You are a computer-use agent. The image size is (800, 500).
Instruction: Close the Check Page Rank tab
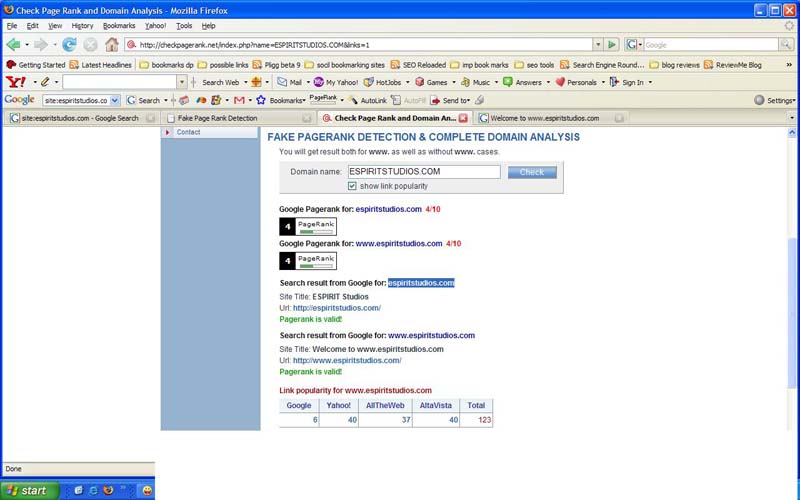point(463,118)
